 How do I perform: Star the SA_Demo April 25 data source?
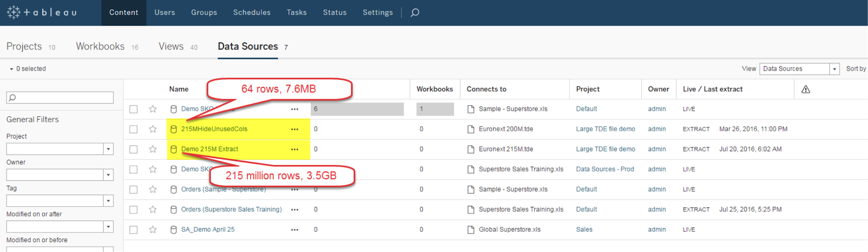click(153, 230)
